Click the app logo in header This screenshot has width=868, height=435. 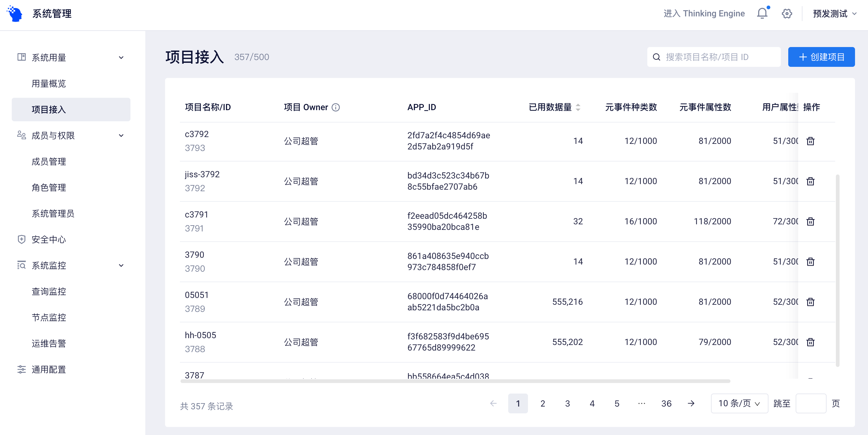pos(15,14)
